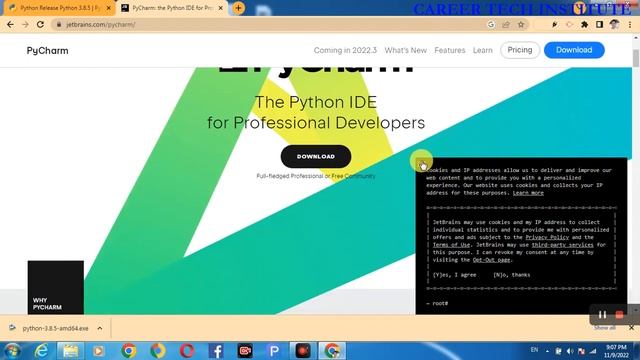
Task: Open the network signal tray icon
Action: tap(593, 351)
